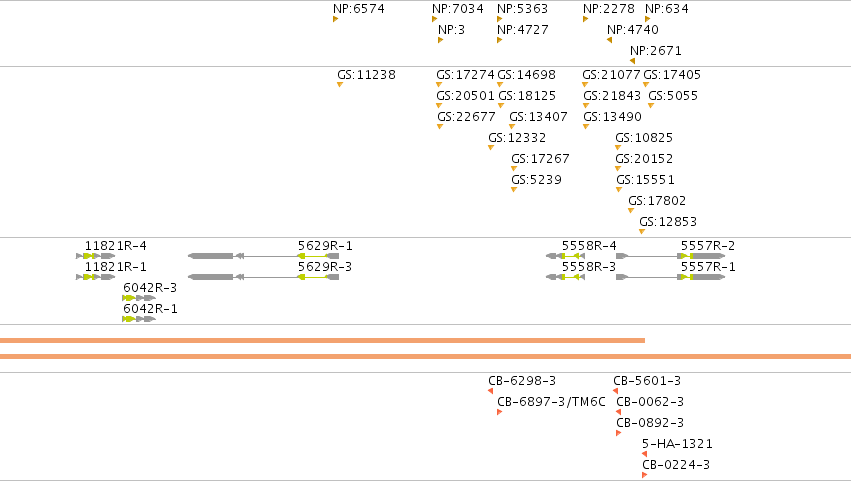Viewport: 851px width, 481px height.
Task: Click the triangle marker below GS:5239
Action: pos(513,190)
